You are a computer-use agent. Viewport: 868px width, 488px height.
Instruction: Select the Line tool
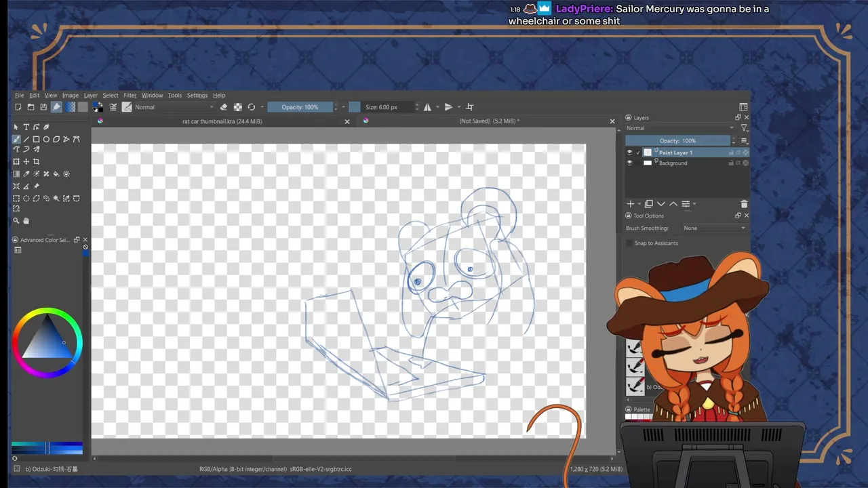click(26, 139)
